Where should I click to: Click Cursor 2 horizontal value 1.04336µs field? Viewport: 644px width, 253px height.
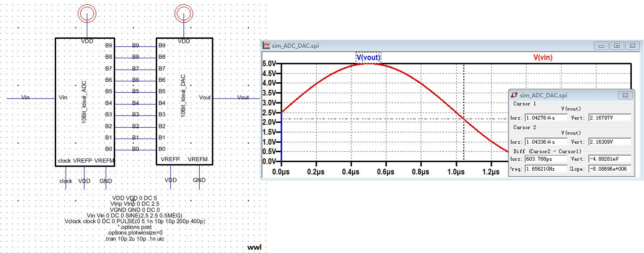(x=546, y=142)
